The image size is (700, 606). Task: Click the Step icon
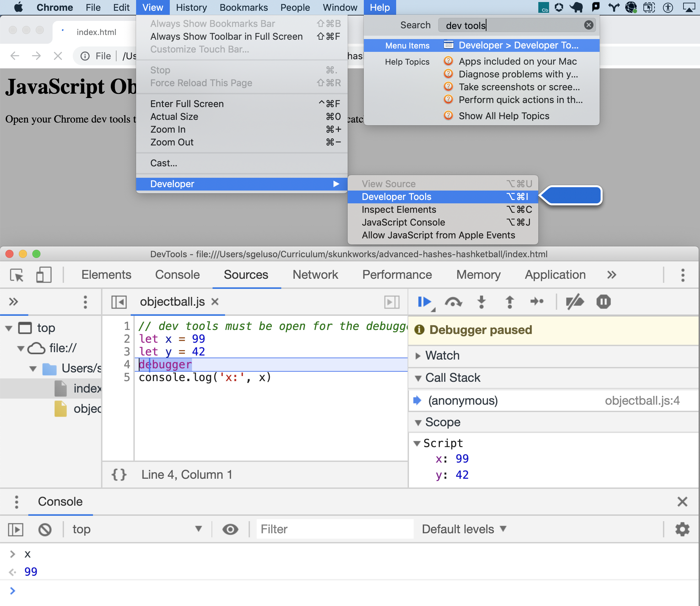pyautogui.click(x=537, y=301)
